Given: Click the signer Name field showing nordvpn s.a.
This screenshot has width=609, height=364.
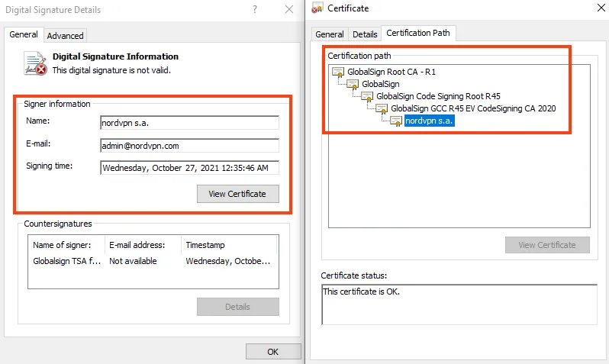Looking at the screenshot, I should tap(189, 123).
